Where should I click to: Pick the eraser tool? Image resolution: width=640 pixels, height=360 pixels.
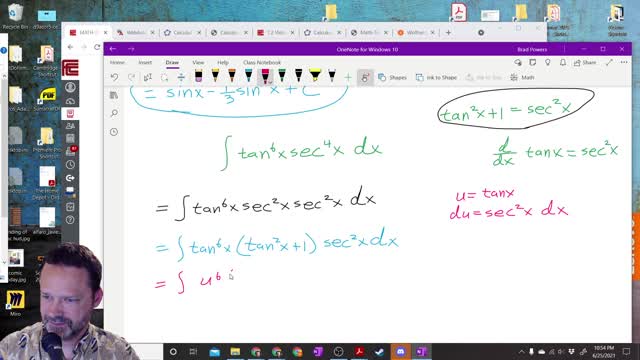point(198,76)
